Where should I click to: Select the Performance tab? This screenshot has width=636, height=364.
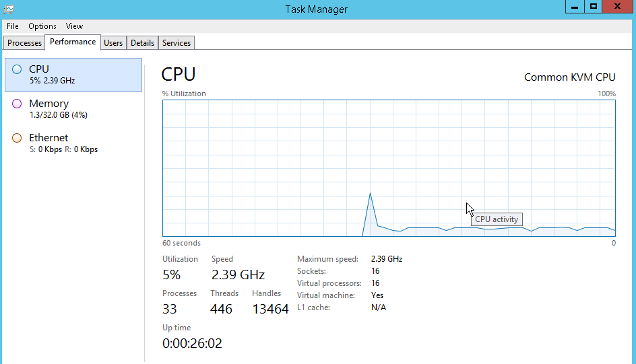tap(73, 42)
